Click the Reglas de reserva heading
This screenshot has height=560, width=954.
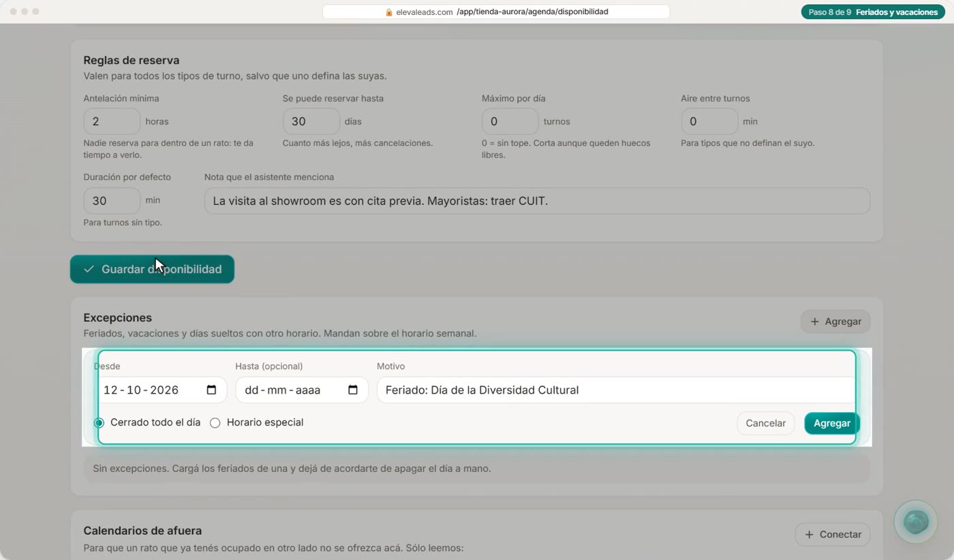pos(132,61)
